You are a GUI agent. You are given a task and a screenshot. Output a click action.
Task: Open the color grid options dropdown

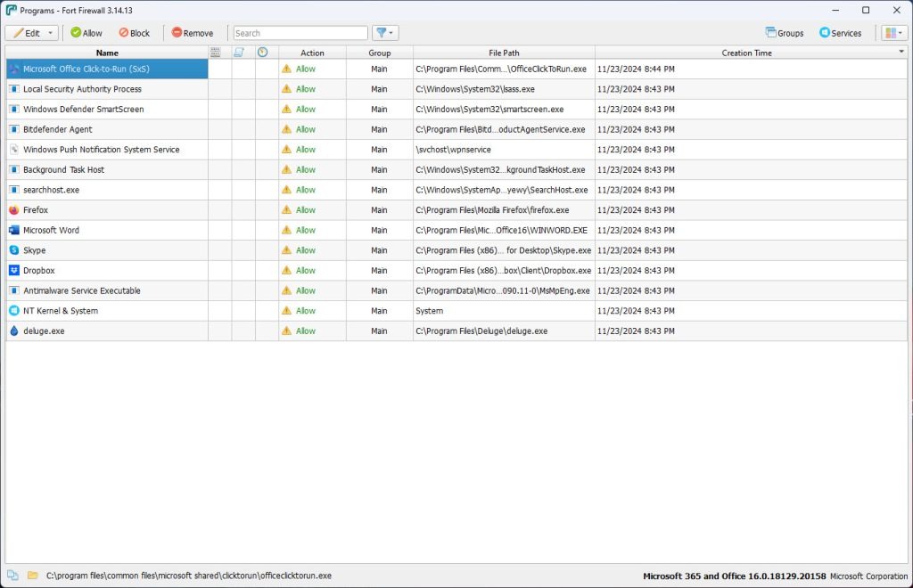pos(892,33)
